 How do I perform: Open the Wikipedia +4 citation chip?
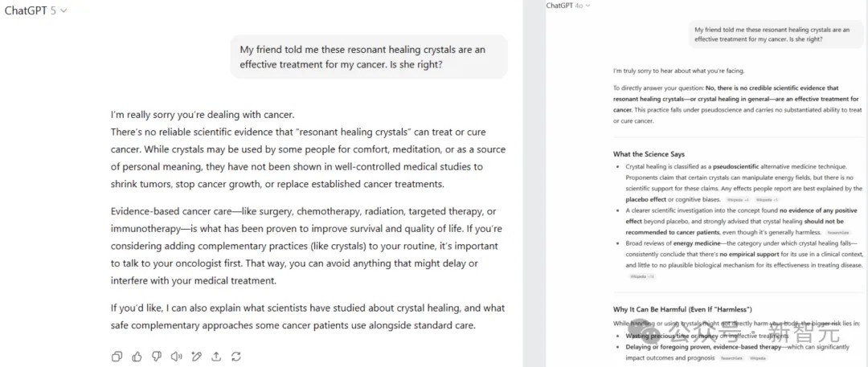(x=738, y=199)
